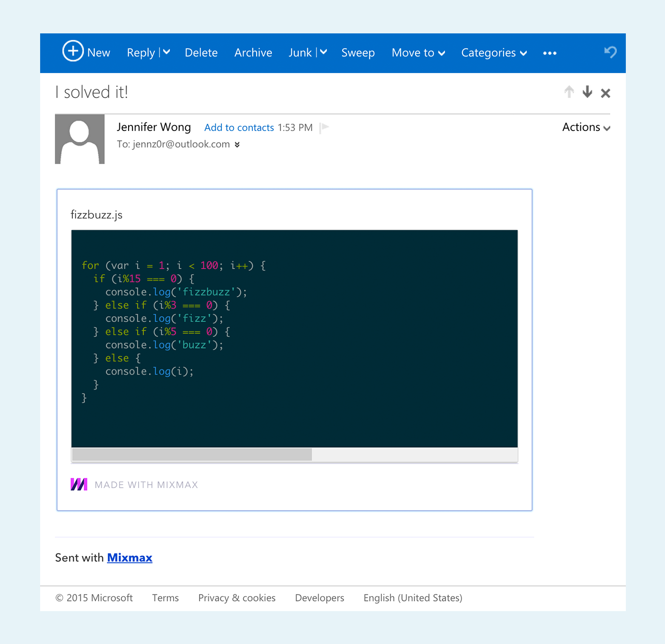Expand the Junk options dropdown arrow

[x=324, y=52]
